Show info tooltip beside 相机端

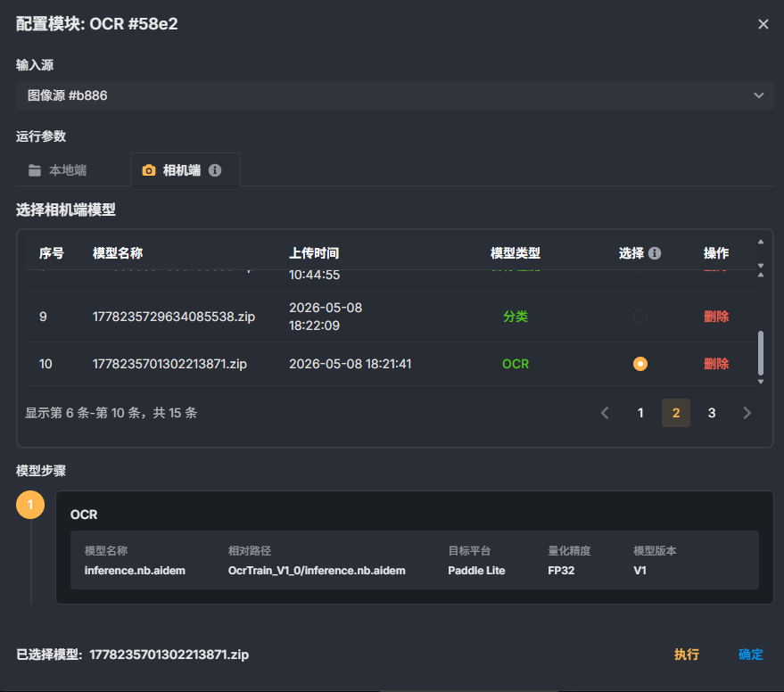click(215, 170)
